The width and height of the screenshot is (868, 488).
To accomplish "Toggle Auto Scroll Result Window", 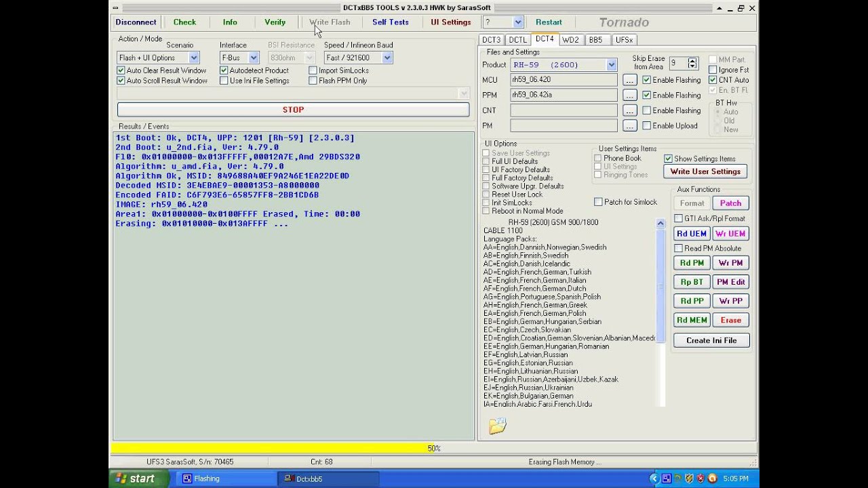I will [121, 81].
